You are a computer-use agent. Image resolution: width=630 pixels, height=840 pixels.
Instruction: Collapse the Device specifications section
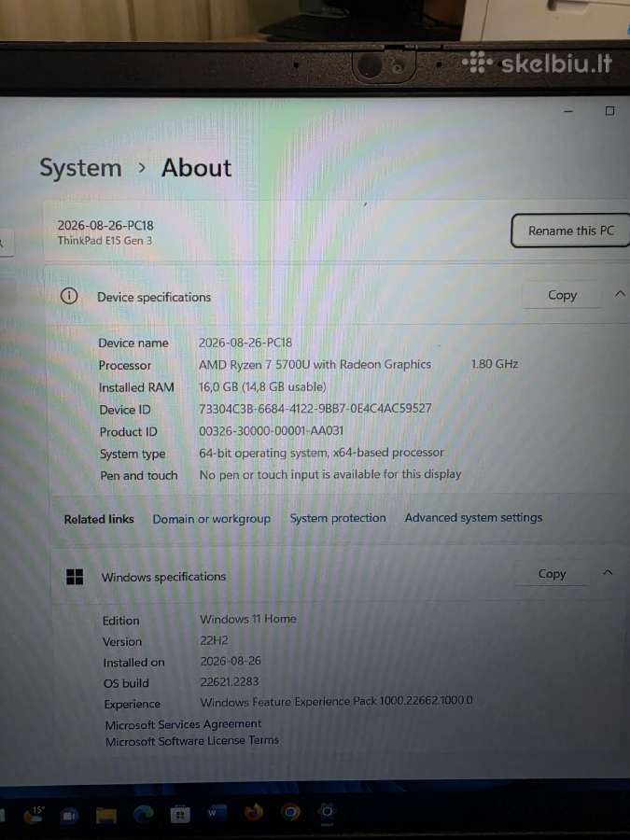click(x=620, y=294)
